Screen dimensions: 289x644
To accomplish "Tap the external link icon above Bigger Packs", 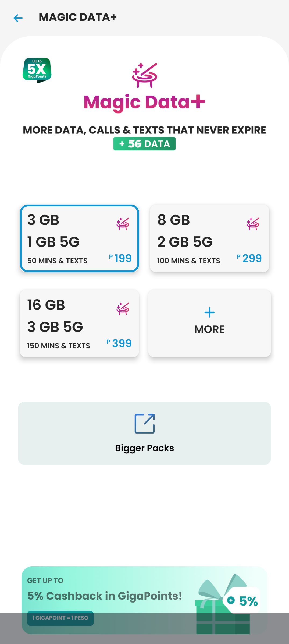I will (x=145, y=424).
